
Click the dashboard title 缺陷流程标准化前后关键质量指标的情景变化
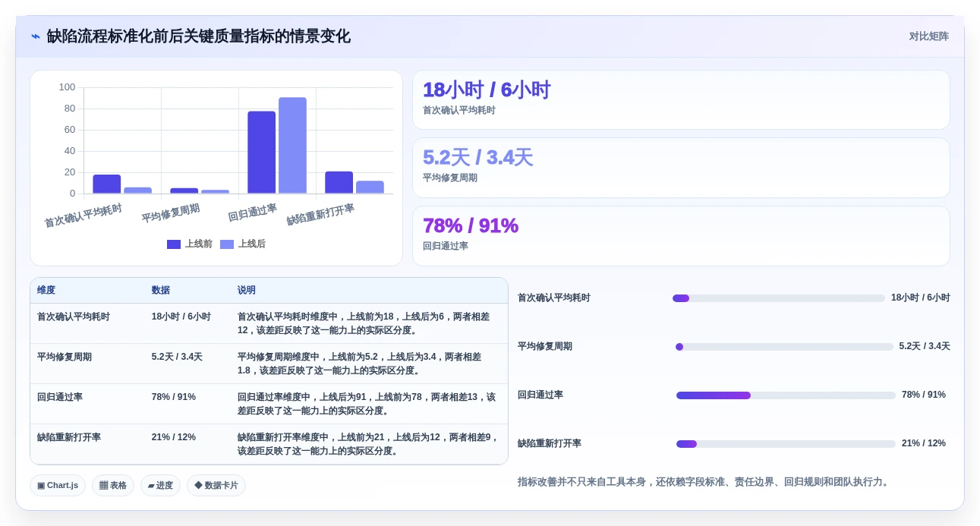click(199, 36)
